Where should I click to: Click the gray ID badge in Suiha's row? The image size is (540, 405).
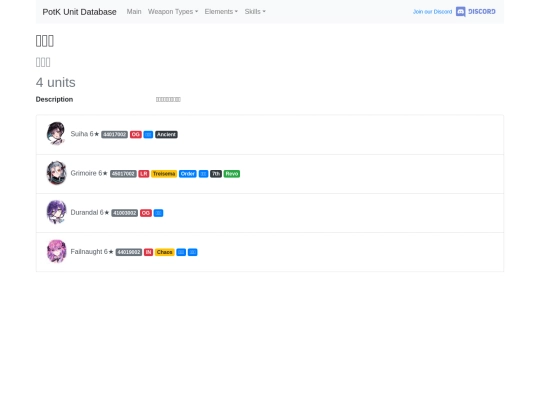(x=115, y=134)
